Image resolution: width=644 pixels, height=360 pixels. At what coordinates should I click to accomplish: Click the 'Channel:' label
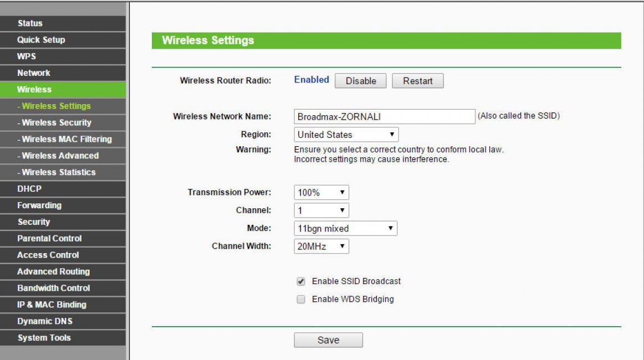pos(253,210)
